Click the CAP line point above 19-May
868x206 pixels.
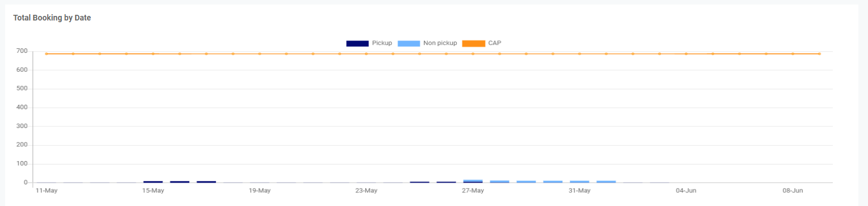pos(260,53)
